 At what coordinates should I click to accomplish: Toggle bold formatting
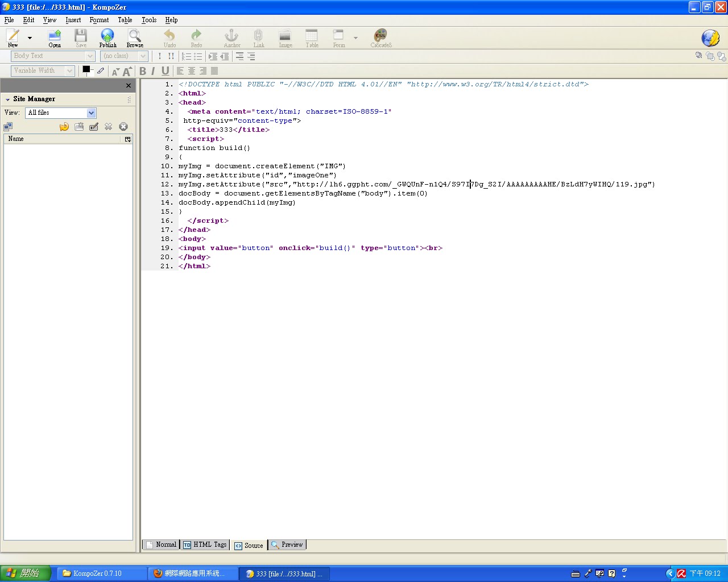[x=143, y=71]
